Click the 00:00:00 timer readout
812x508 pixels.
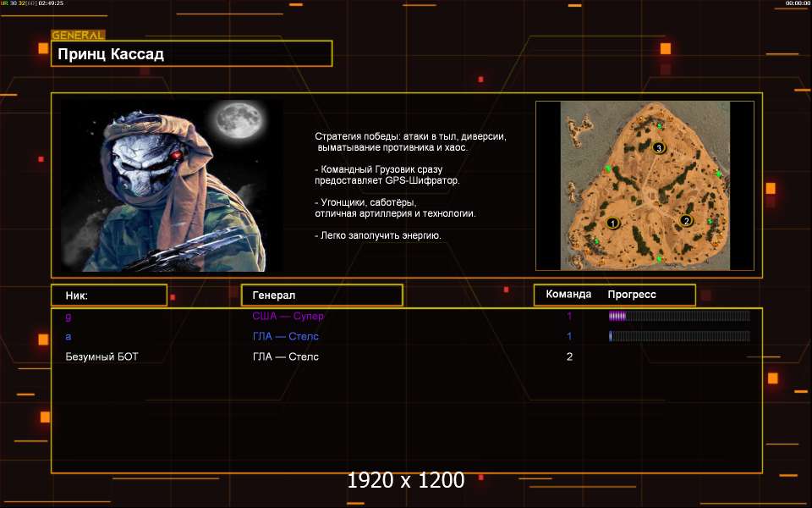coord(798,3)
